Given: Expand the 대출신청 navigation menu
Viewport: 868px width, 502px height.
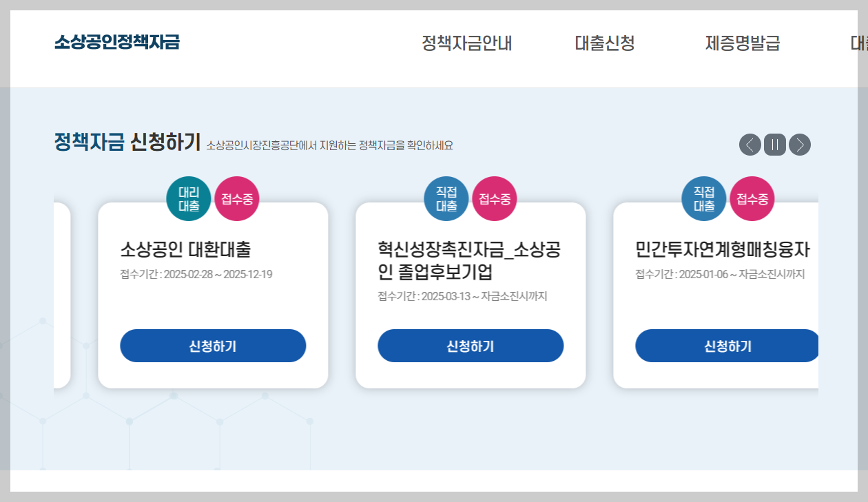Looking at the screenshot, I should click(x=606, y=43).
